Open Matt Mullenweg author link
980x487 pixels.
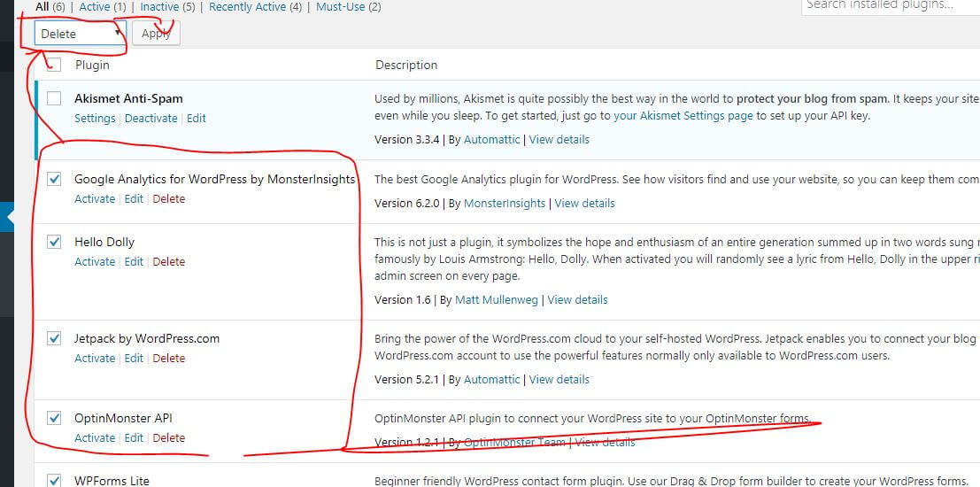[497, 299]
